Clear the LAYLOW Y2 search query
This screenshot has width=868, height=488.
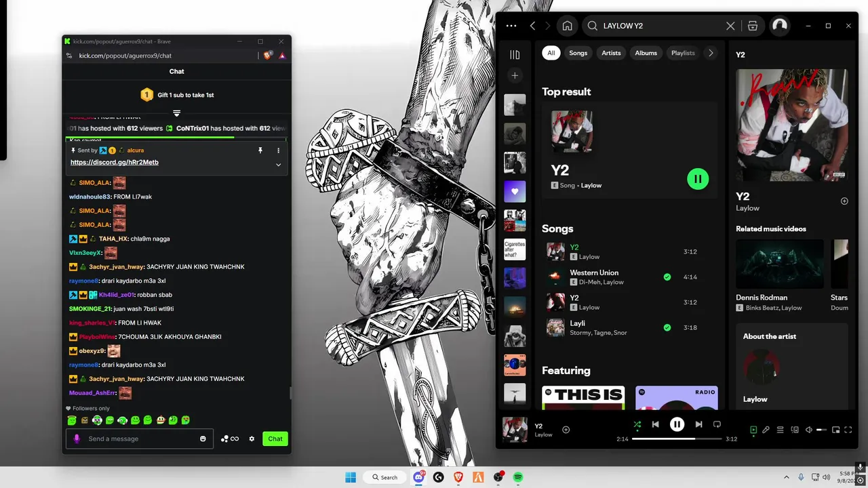[x=730, y=26]
